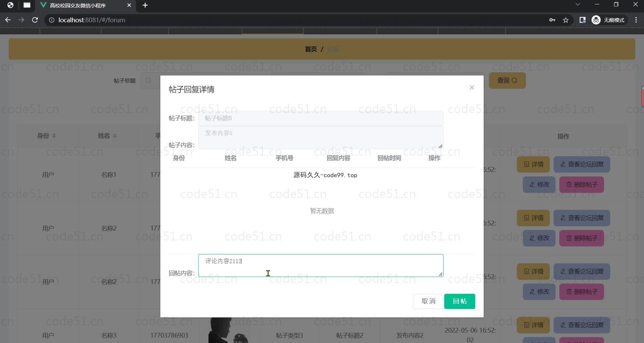The height and width of the screenshot is (343, 644).
Task: Click the 发布内容2 cell in 名称3 row
Action: pos(410,336)
